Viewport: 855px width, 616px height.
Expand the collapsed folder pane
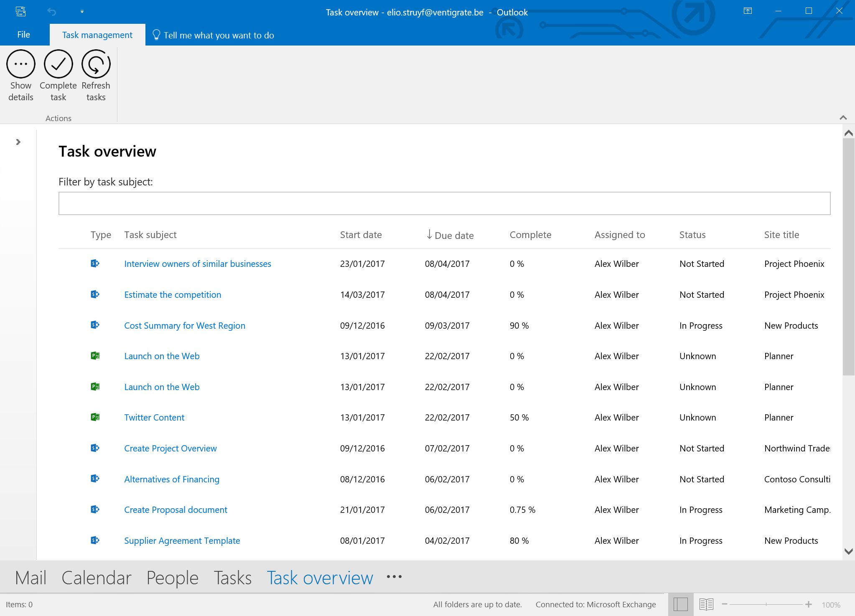[x=18, y=142]
